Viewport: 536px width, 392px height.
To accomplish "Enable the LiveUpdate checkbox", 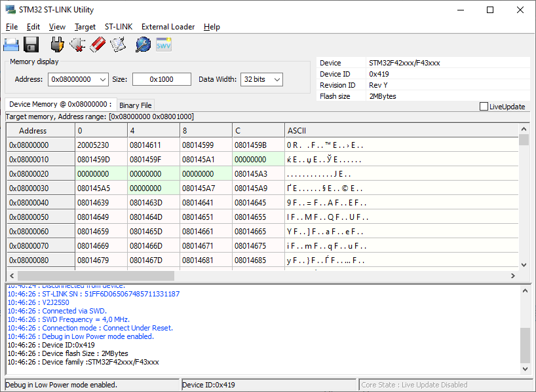I will click(x=484, y=107).
